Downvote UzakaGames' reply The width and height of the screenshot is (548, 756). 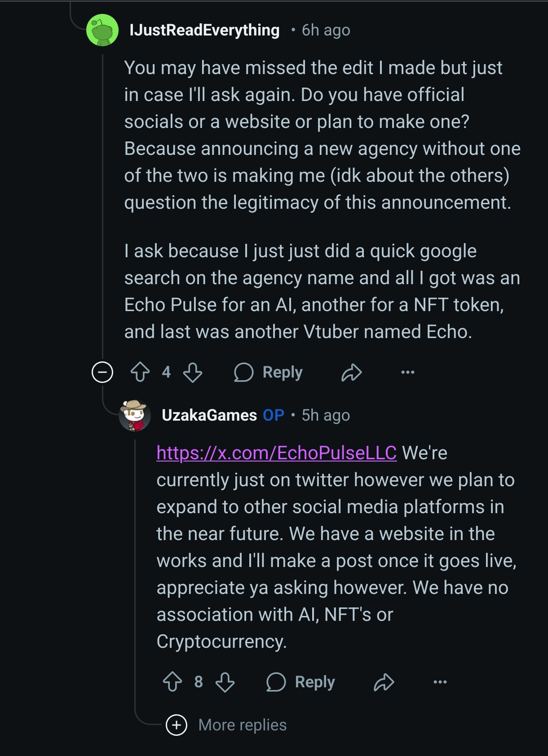[x=225, y=682]
